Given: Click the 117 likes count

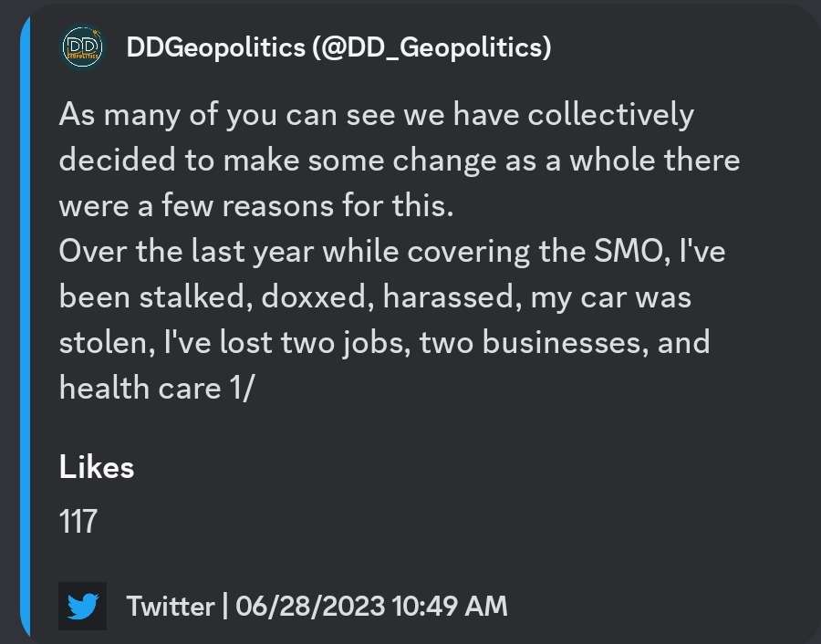Looking at the screenshot, I should [x=78, y=522].
